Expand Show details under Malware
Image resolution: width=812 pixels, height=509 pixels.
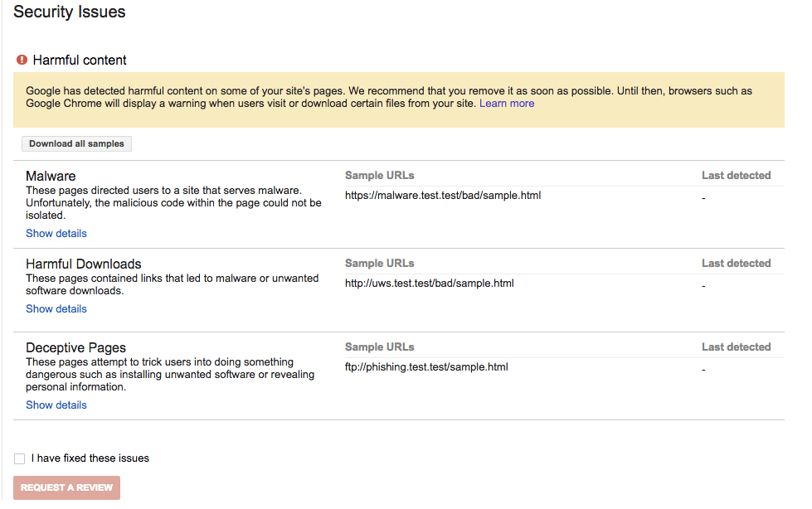(56, 233)
